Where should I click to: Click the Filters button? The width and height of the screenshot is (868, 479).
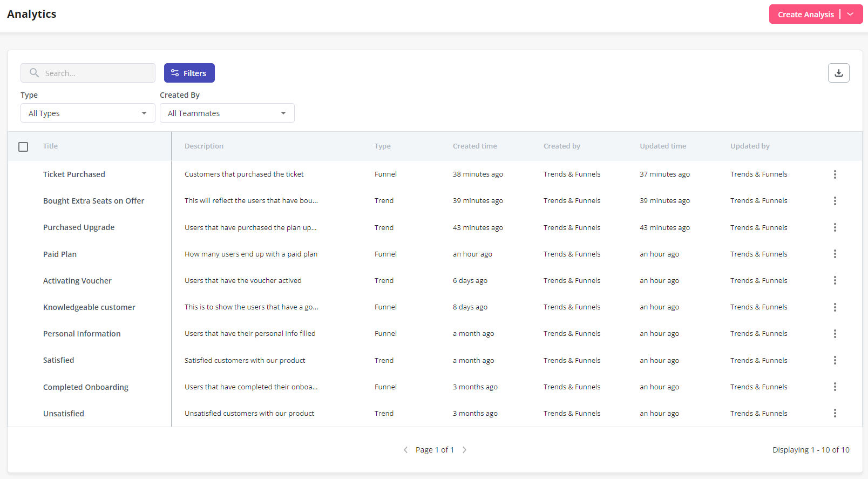tap(189, 73)
